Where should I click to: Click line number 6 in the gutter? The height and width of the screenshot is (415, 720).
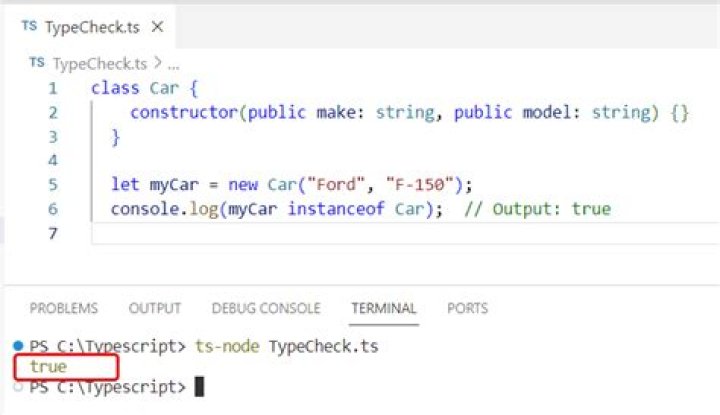pos(52,208)
